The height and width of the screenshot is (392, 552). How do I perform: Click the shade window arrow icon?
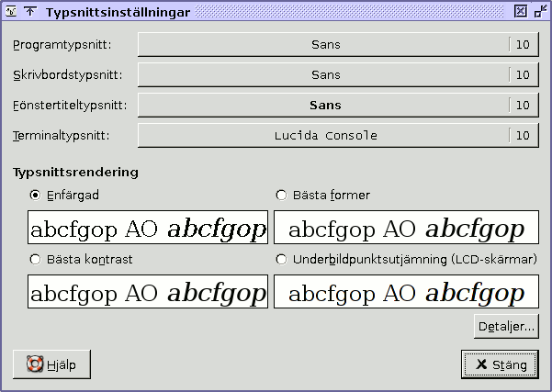pyautogui.click(x=30, y=12)
